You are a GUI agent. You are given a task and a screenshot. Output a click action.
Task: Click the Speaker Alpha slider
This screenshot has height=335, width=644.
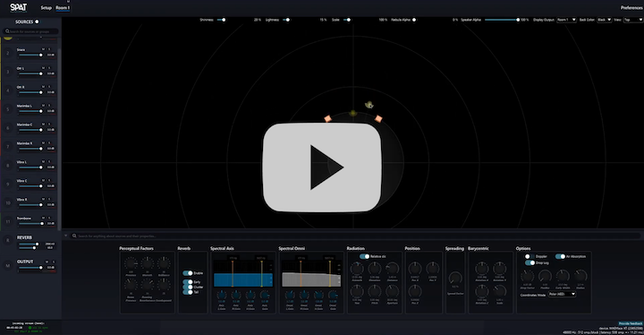coord(502,20)
